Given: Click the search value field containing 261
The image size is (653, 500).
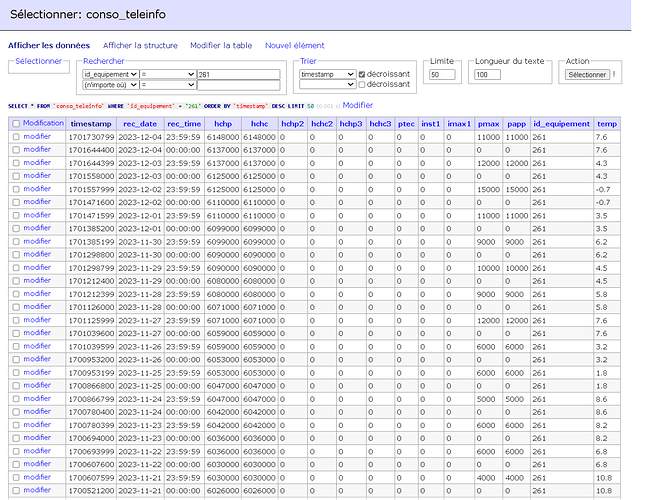Looking at the screenshot, I should [x=238, y=74].
